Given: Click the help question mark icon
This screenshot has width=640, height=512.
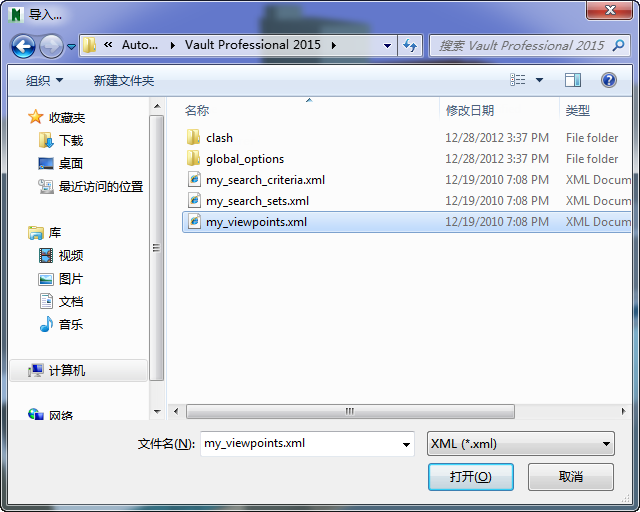Looking at the screenshot, I should pos(608,80).
